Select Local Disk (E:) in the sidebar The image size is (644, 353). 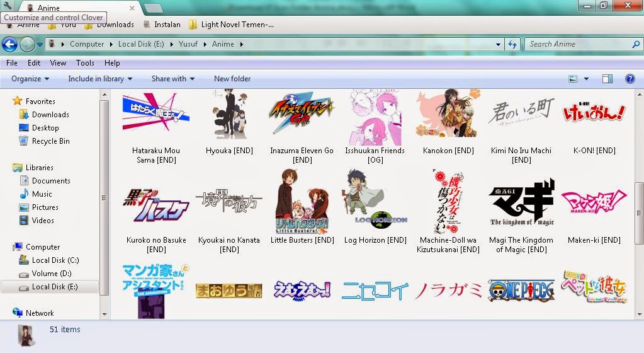[50, 287]
